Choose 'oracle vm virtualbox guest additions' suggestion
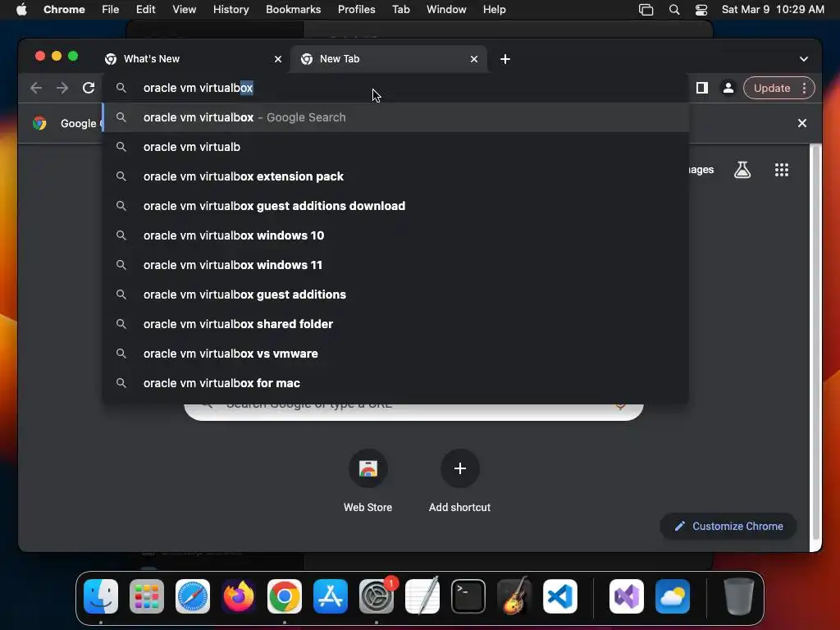This screenshot has width=840, height=630. click(x=395, y=294)
